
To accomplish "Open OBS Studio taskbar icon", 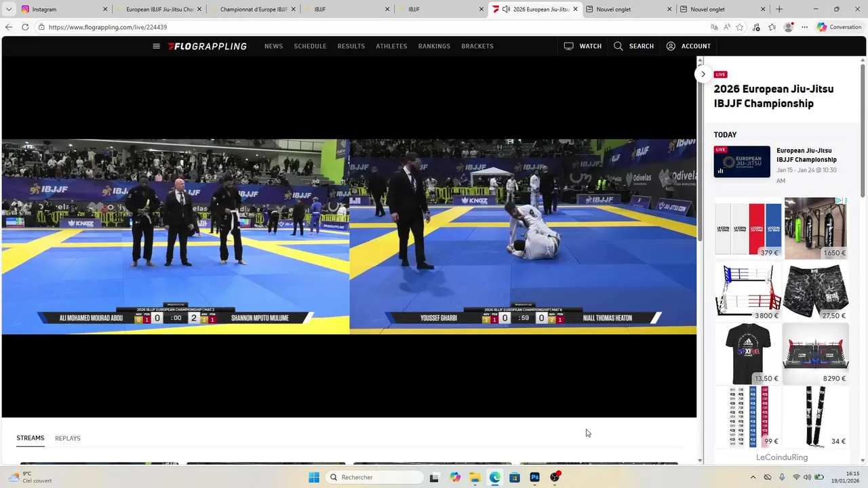I will click(x=555, y=477).
